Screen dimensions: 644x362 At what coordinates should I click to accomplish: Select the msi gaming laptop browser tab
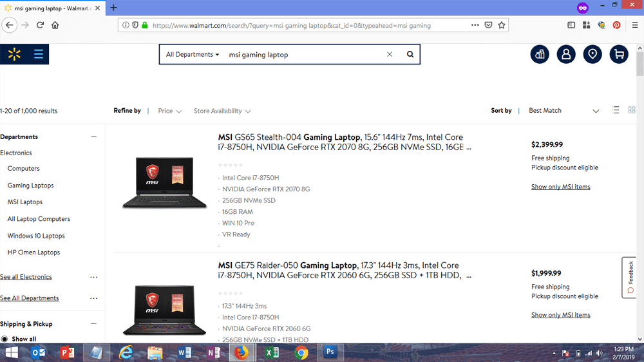click(x=53, y=8)
